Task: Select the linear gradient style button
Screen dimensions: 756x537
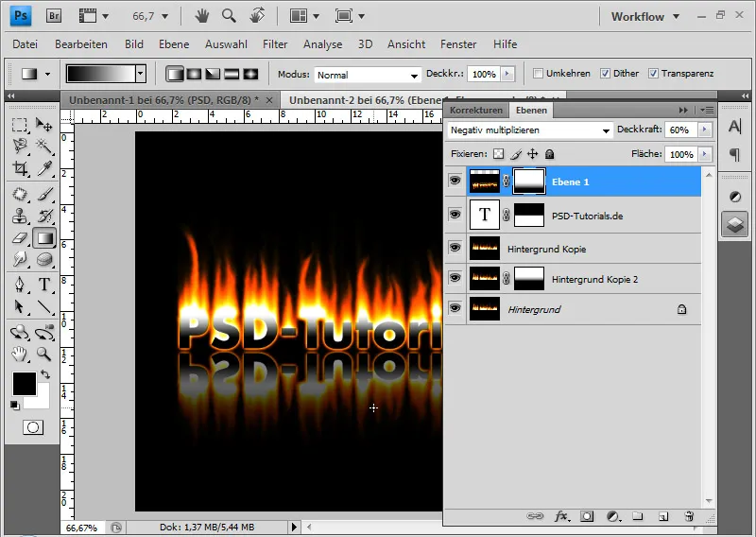Action: [175, 74]
